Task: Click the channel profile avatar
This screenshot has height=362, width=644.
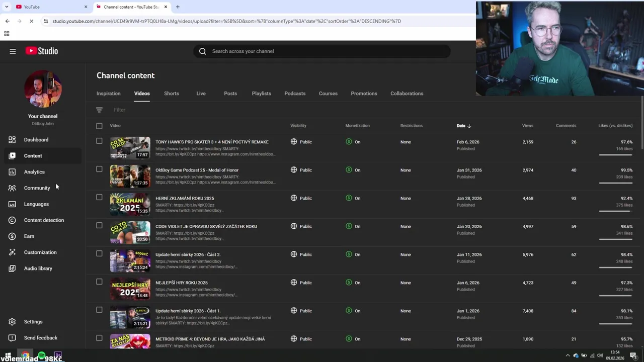Action: click(43, 89)
